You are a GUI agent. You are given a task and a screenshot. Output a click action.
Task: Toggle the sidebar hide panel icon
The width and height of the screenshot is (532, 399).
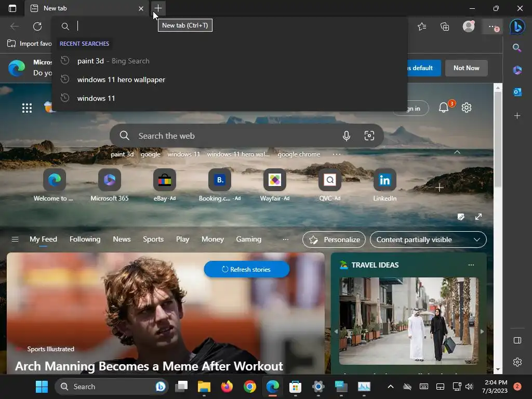click(517, 340)
